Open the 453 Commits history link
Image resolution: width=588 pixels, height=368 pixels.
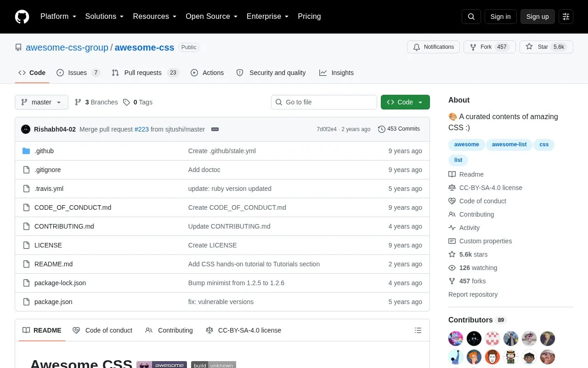click(x=399, y=129)
